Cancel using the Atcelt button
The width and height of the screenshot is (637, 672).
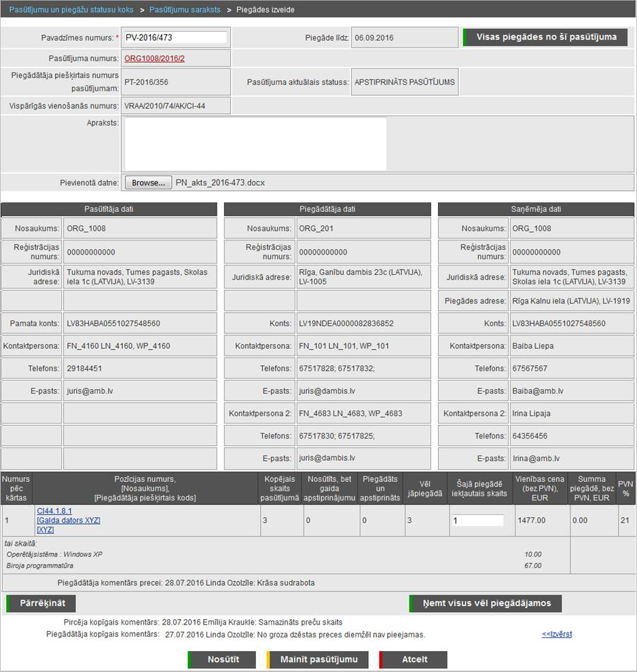[414, 659]
